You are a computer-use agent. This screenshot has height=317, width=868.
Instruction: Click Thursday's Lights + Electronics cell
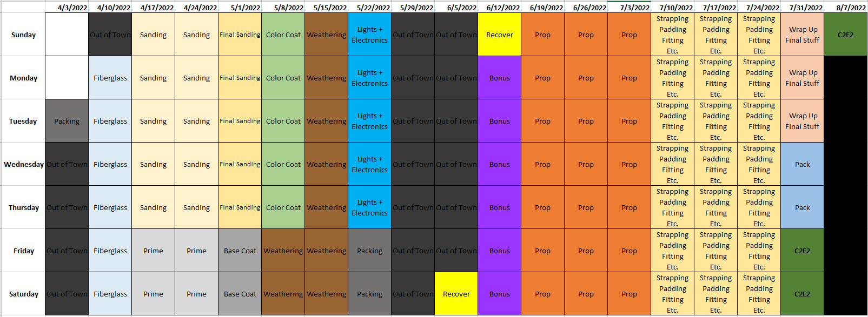click(x=369, y=207)
